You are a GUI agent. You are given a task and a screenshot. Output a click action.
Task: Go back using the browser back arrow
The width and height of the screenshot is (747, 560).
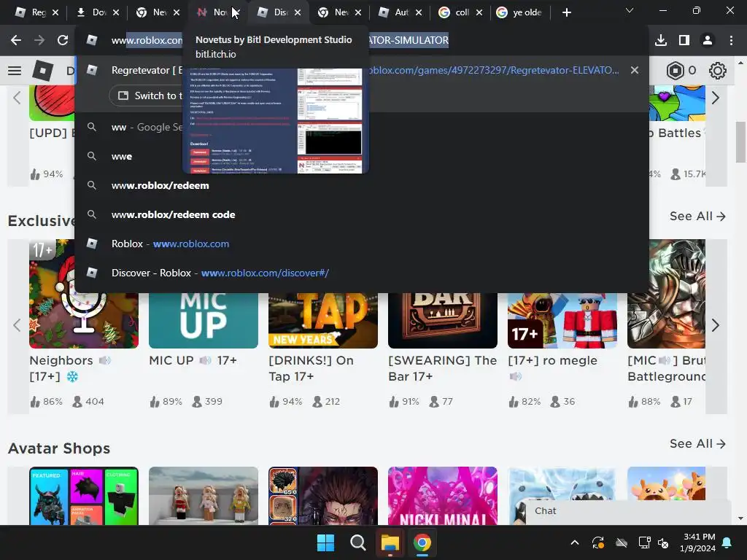(x=16, y=41)
